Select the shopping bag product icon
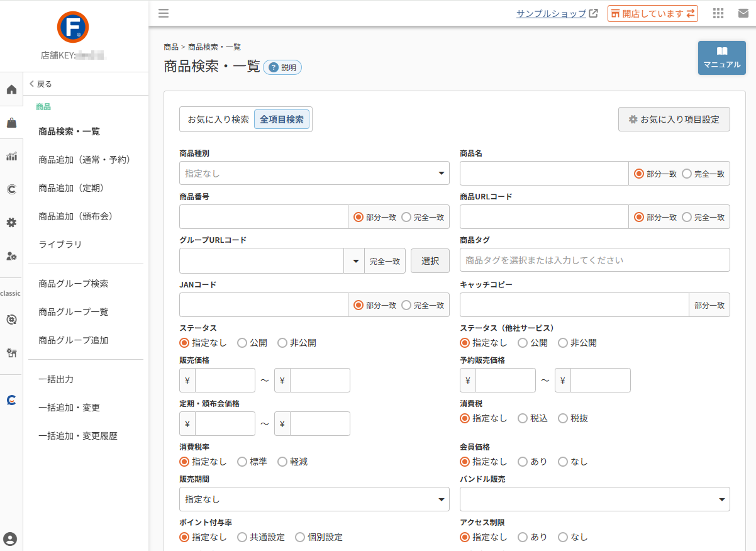Screen dimensions: 756x551 click(x=11, y=123)
